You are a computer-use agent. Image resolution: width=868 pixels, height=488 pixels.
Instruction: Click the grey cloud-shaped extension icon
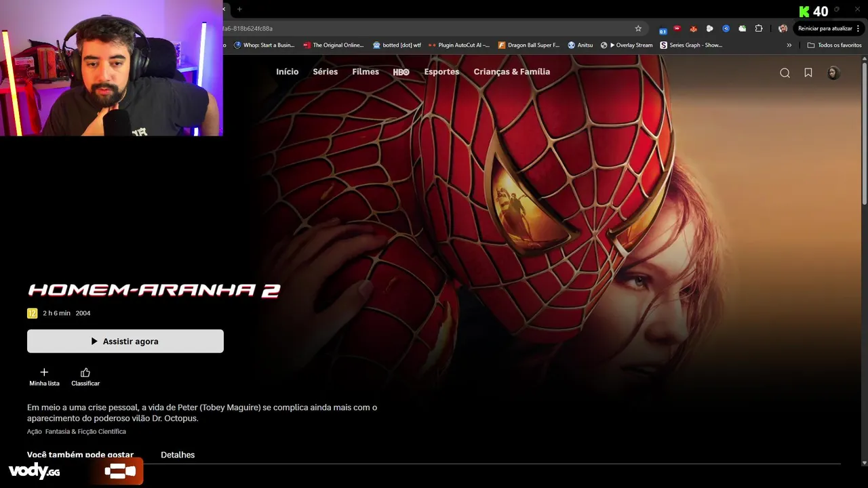(x=709, y=28)
